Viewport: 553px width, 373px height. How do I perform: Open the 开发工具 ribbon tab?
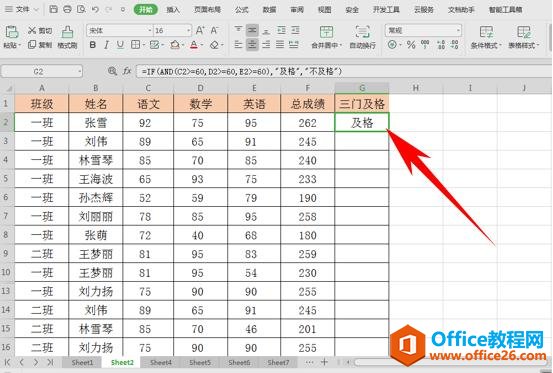386,10
